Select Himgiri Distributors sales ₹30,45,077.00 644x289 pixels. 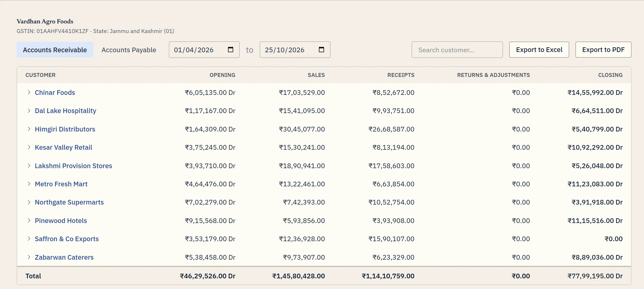coord(302,129)
